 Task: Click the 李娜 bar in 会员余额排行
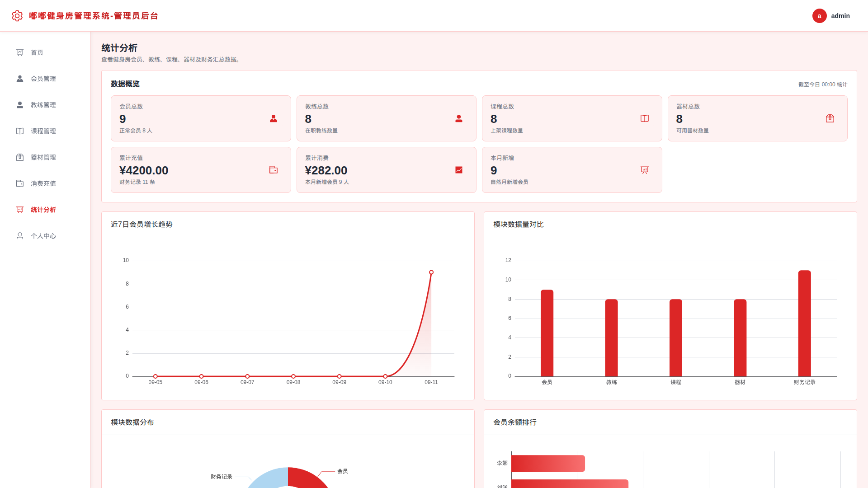click(548, 464)
